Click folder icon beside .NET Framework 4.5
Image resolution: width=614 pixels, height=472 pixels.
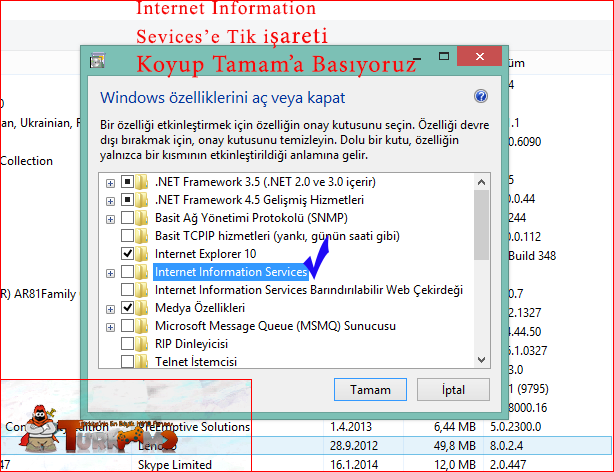pyautogui.click(x=141, y=200)
